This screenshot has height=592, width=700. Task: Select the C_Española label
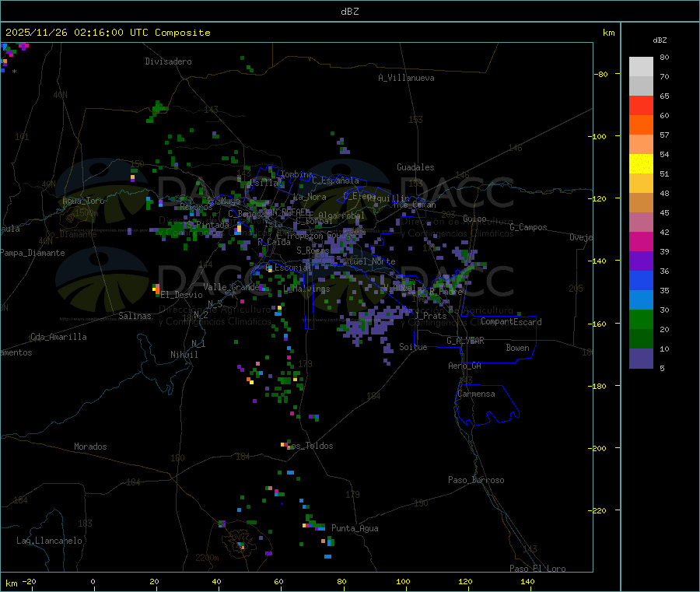tap(336, 180)
